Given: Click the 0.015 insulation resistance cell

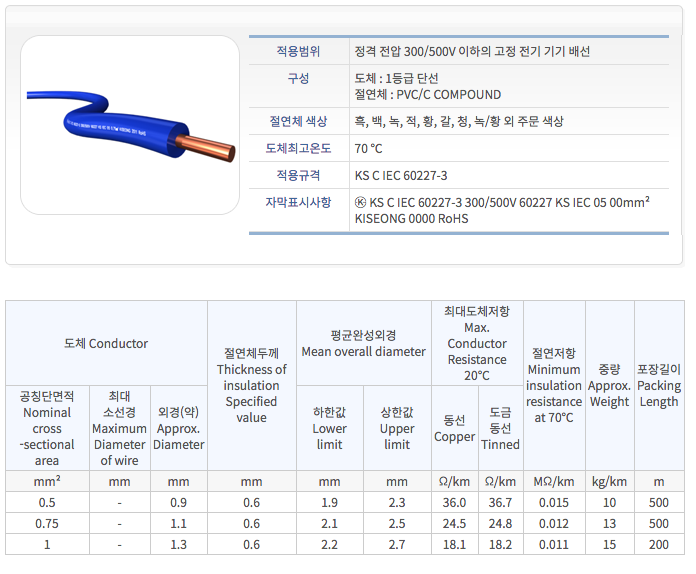Looking at the screenshot, I should (554, 502).
